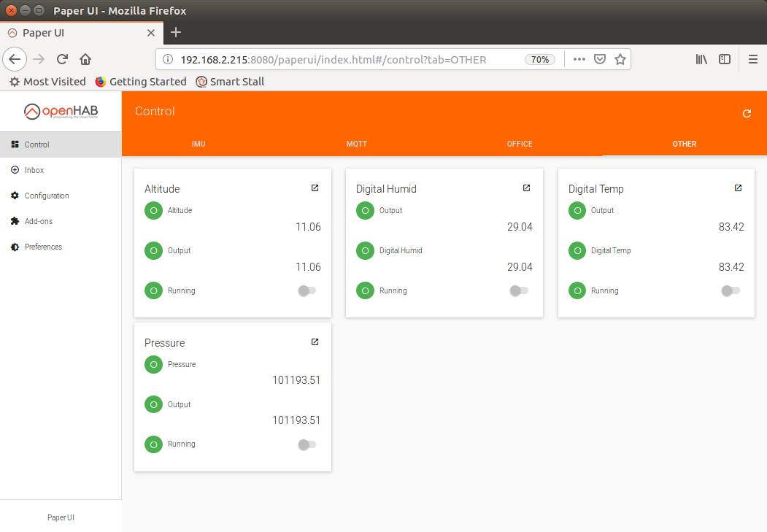Open the Smart Stall bookmark
Image resolution: width=767 pixels, height=532 pixels.
coord(230,82)
